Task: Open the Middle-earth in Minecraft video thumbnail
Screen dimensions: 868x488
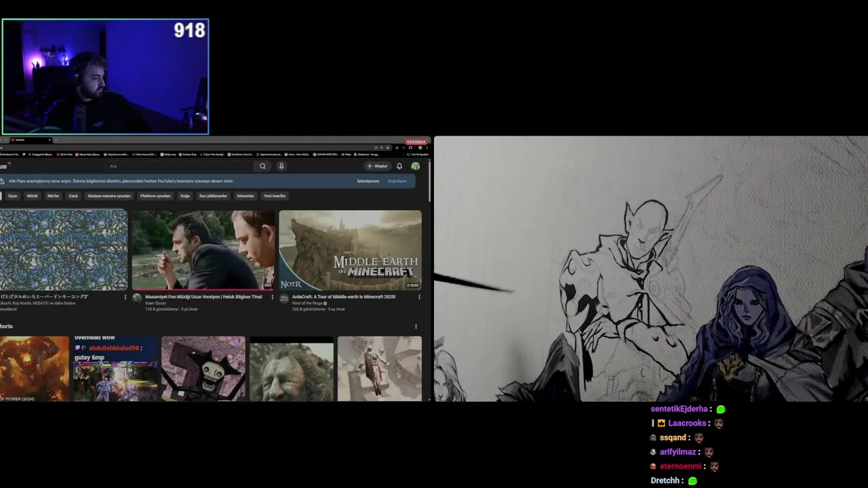Action: pyautogui.click(x=350, y=250)
